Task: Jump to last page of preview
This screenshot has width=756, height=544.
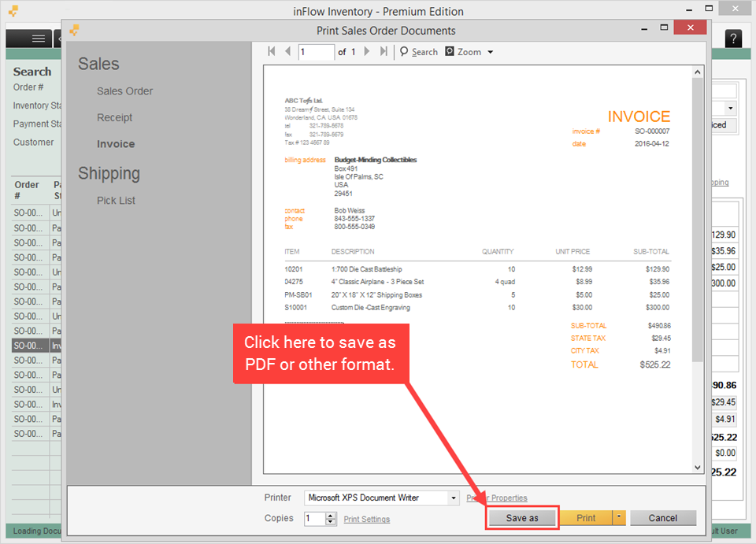Action: tap(384, 52)
